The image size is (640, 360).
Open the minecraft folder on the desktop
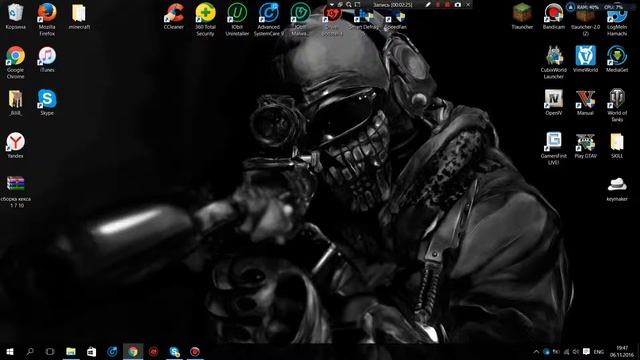(79, 16)
